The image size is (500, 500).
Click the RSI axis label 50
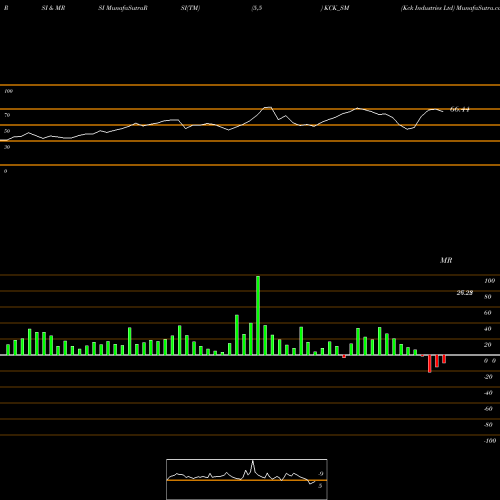tap(7, 131)
